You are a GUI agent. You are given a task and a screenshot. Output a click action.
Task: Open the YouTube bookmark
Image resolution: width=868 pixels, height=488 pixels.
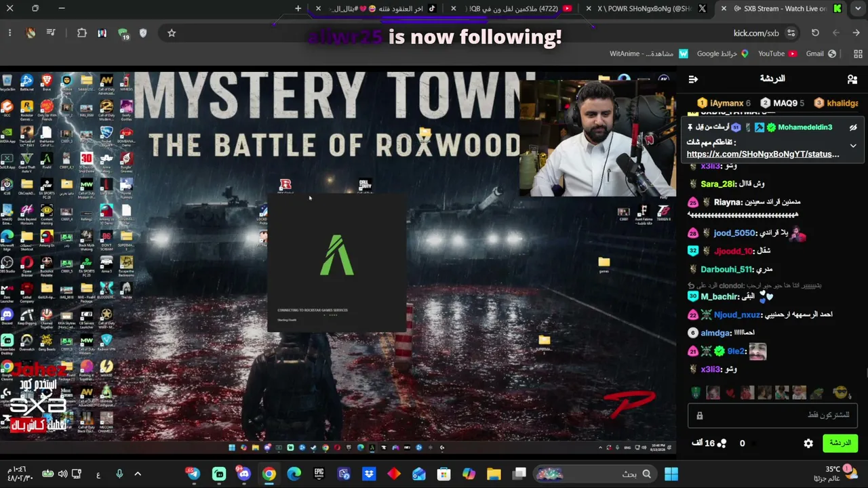click(778, 54)
